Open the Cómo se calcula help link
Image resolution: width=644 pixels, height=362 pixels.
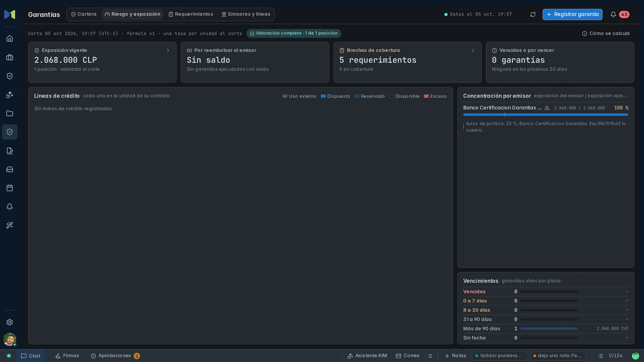[606, 33]
